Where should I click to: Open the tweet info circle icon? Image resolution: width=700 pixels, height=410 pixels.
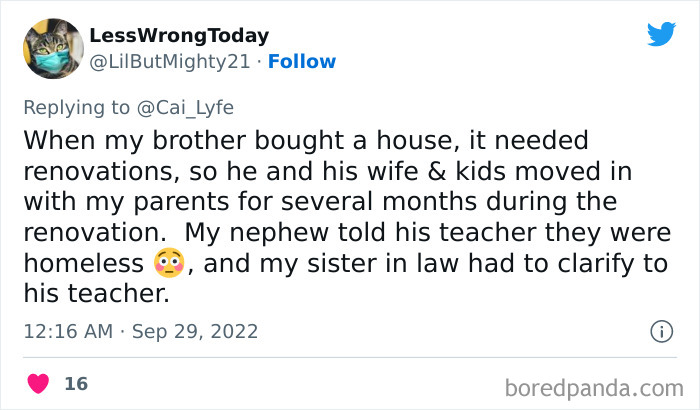tap(660, 330)
